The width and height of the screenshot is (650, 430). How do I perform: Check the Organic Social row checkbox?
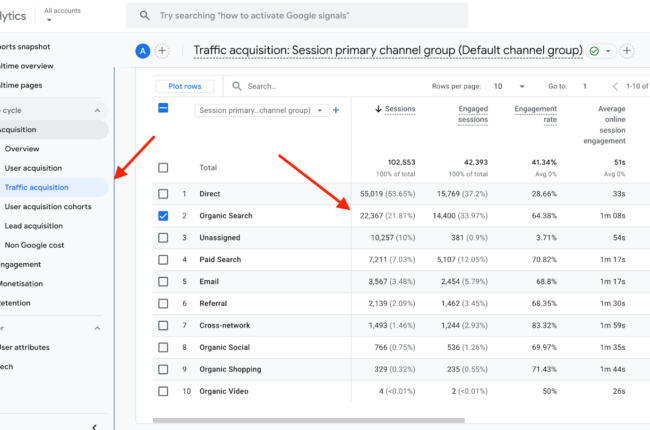tap(163, 347)
